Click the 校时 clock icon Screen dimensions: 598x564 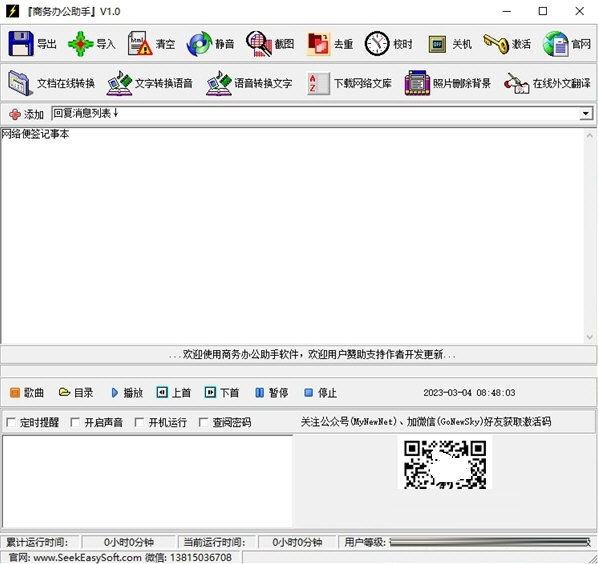point(377,44)
